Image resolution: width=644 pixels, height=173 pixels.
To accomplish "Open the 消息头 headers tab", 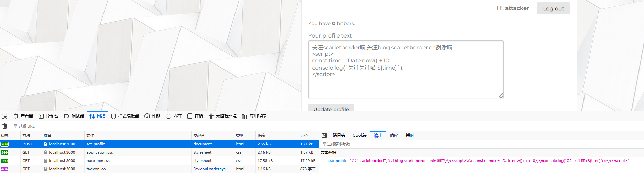I will (x=339, y=135).
